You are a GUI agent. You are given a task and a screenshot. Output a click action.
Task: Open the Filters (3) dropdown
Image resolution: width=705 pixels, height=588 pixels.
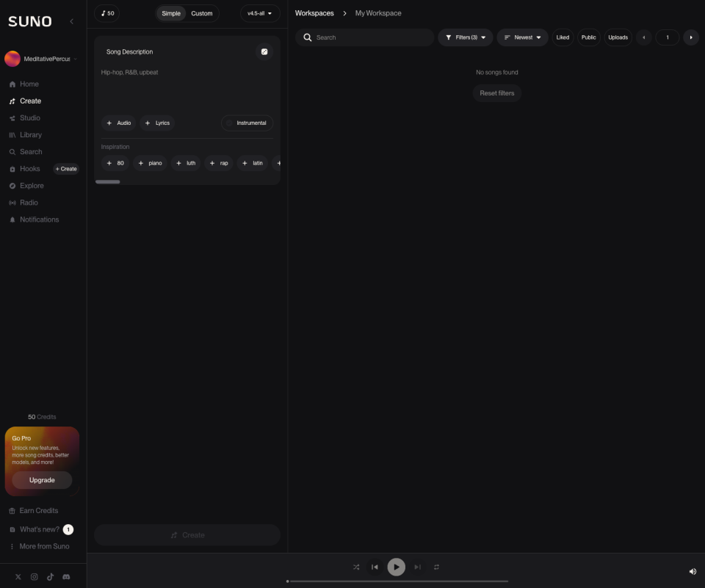(466, 37)
